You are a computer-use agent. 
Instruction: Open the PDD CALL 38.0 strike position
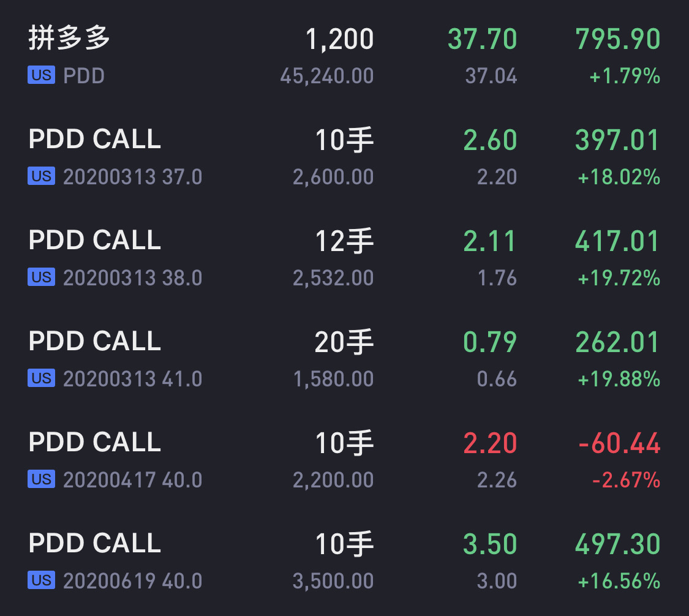(344, 258)
